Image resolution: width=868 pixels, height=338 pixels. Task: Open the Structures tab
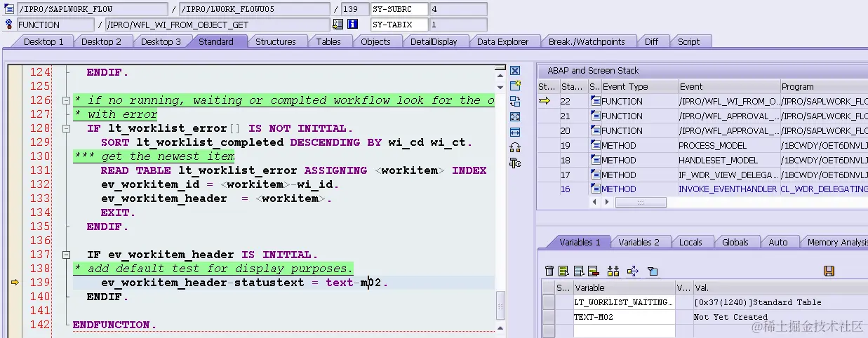tap(275, 41)
